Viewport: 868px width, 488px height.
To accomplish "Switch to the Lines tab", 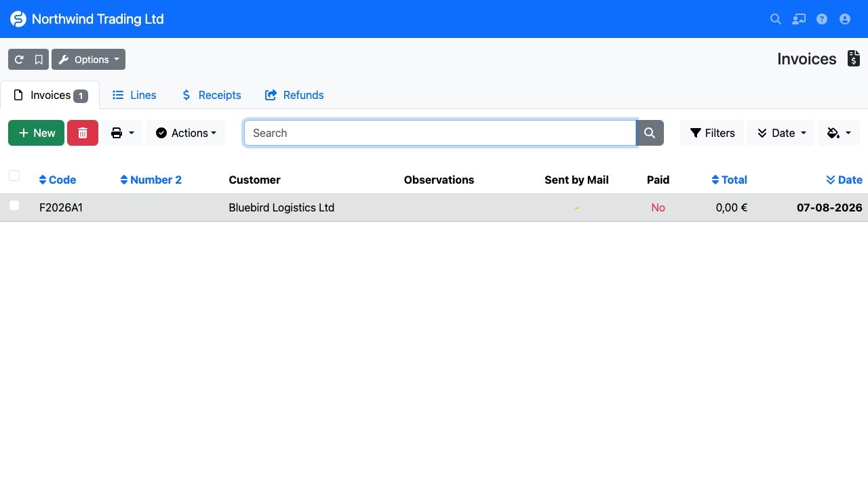I will 134,95.
